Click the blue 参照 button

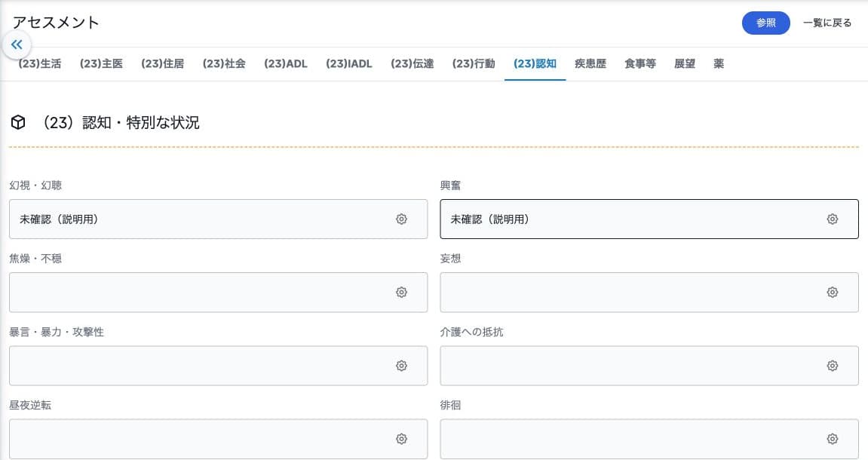tap(766, 23)
